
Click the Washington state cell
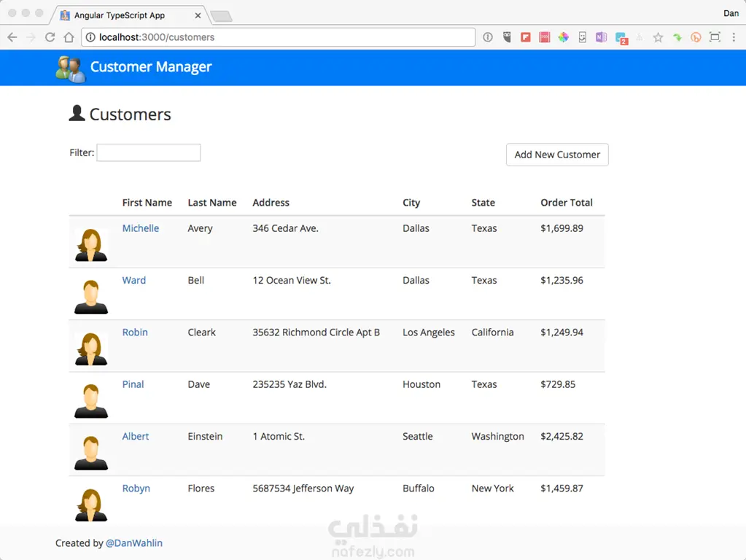click(497, 437)
